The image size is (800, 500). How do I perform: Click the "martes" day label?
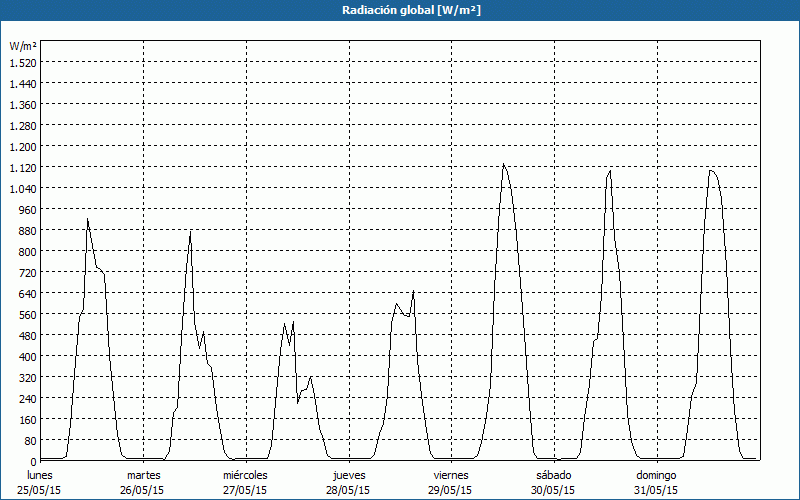tap(143, 475)
